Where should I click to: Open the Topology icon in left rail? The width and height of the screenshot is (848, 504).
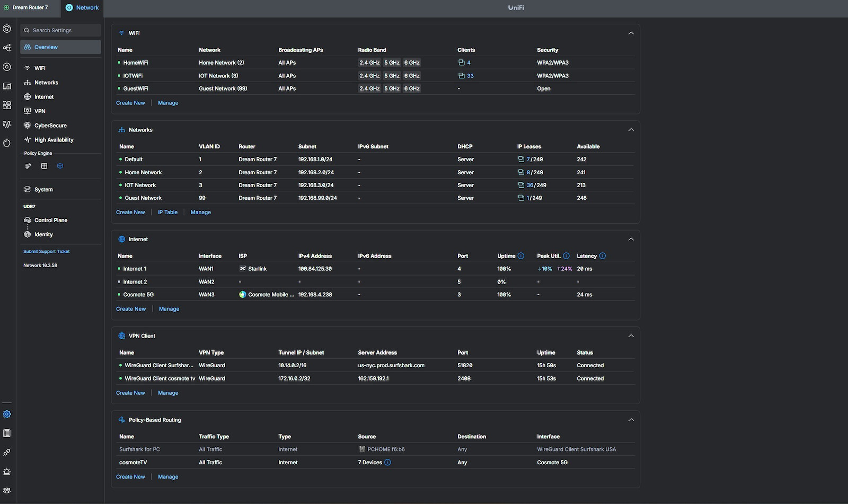(x=7, y=48)
